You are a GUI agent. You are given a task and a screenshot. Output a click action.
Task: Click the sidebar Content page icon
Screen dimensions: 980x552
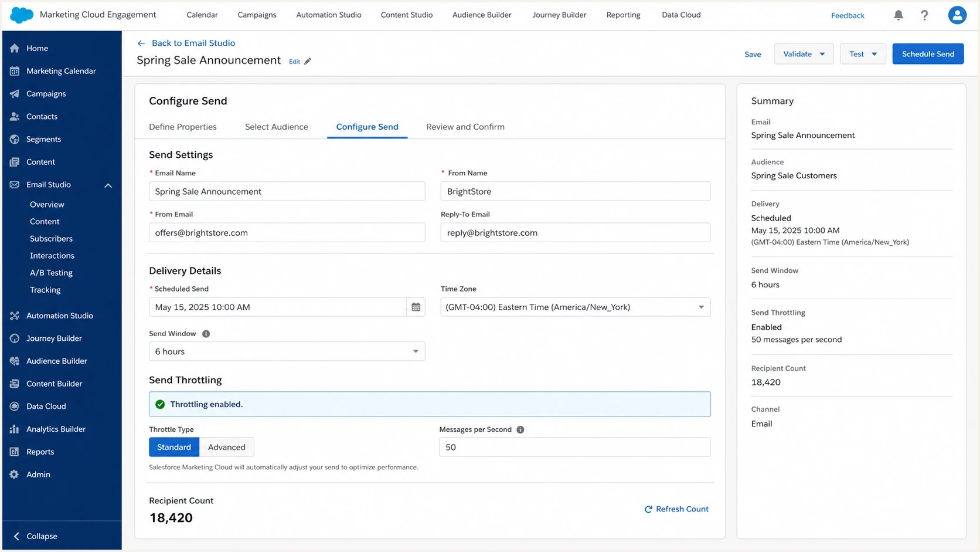[15, 162]
